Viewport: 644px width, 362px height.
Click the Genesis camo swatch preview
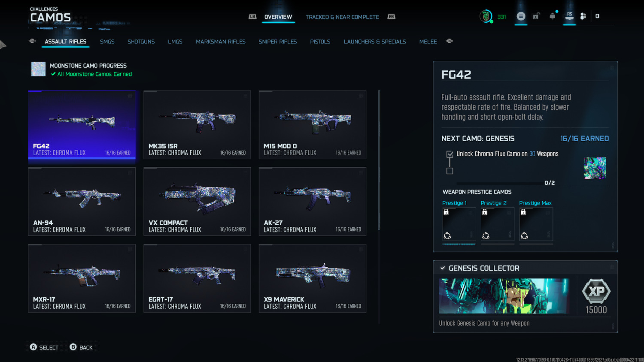595,168
